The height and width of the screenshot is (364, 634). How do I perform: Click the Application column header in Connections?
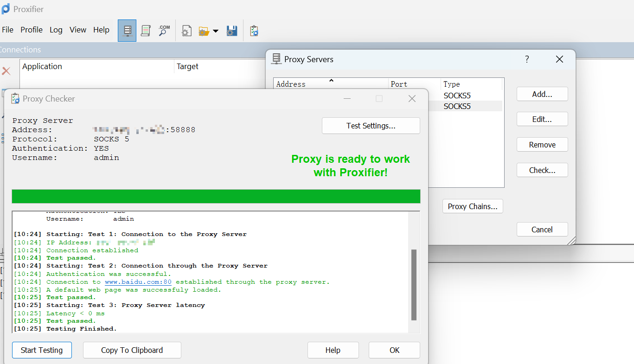(97, 66)
